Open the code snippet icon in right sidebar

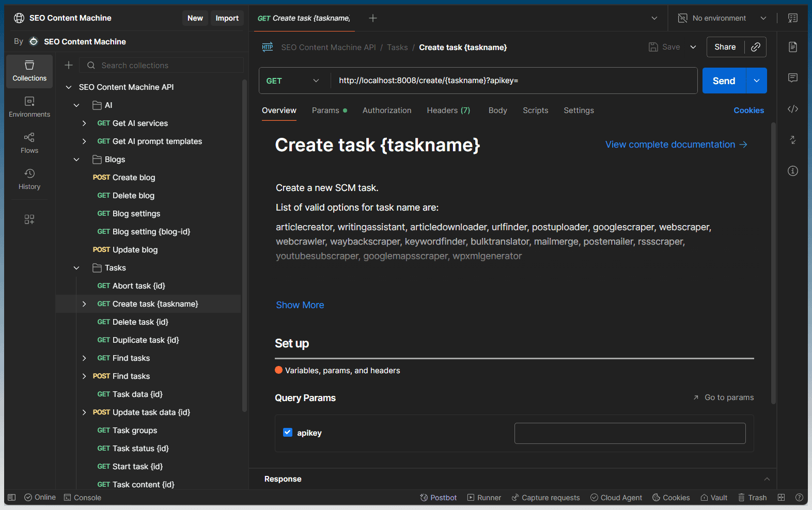[793, 109]
